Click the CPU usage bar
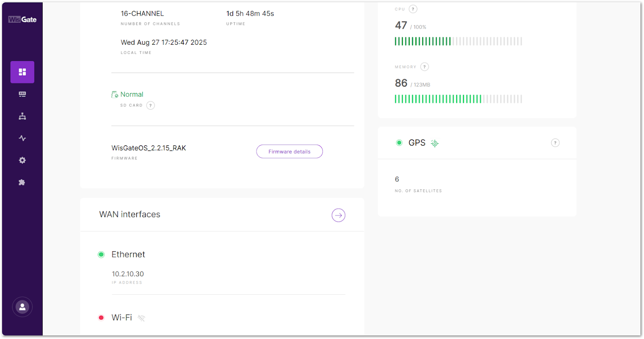Viewport: 644px width, 339px height. pos(458,41)
